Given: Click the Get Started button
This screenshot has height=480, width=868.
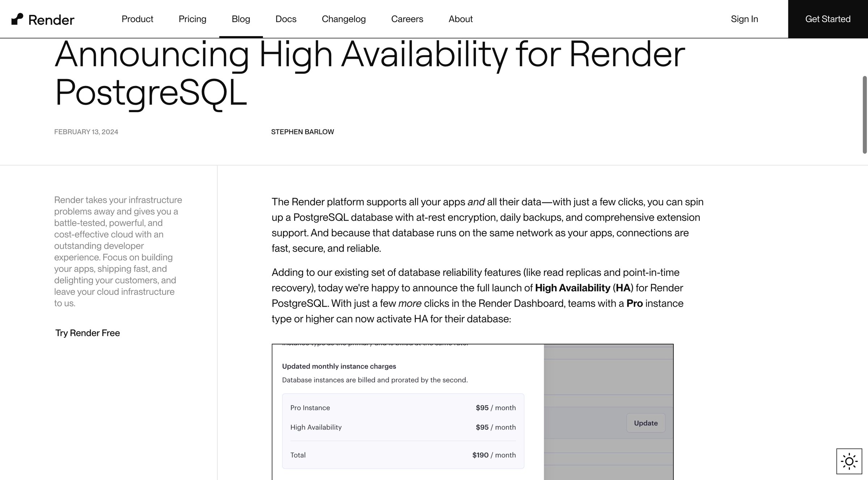Looking at the screenshot, I should pyautogui.click(x=828, y=19).
